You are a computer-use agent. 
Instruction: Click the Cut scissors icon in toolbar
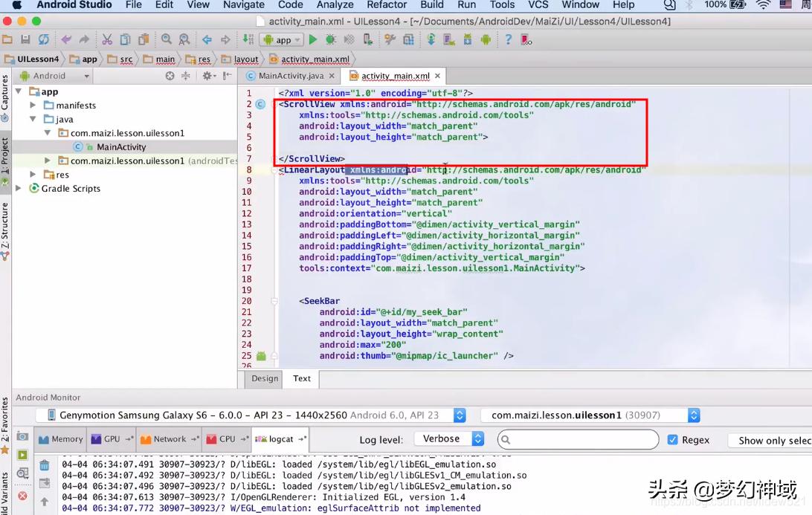(x=107, y=39)
